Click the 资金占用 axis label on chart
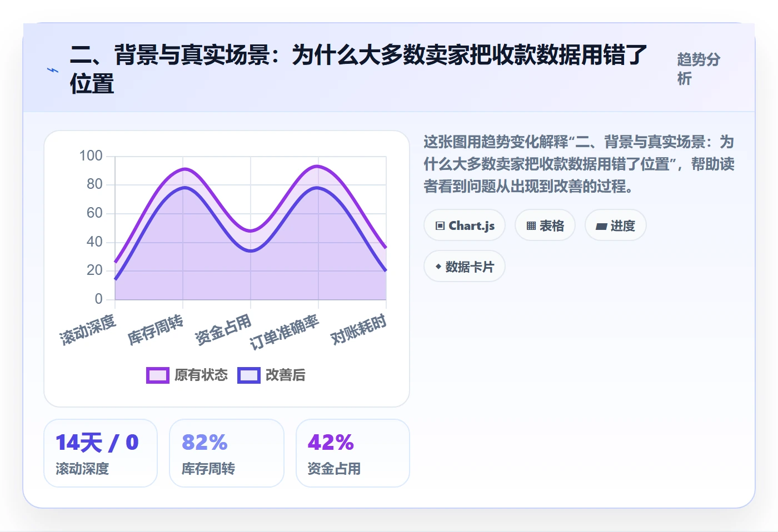Image resolution: width=778 pixels, height=532 pixels. 223,329
